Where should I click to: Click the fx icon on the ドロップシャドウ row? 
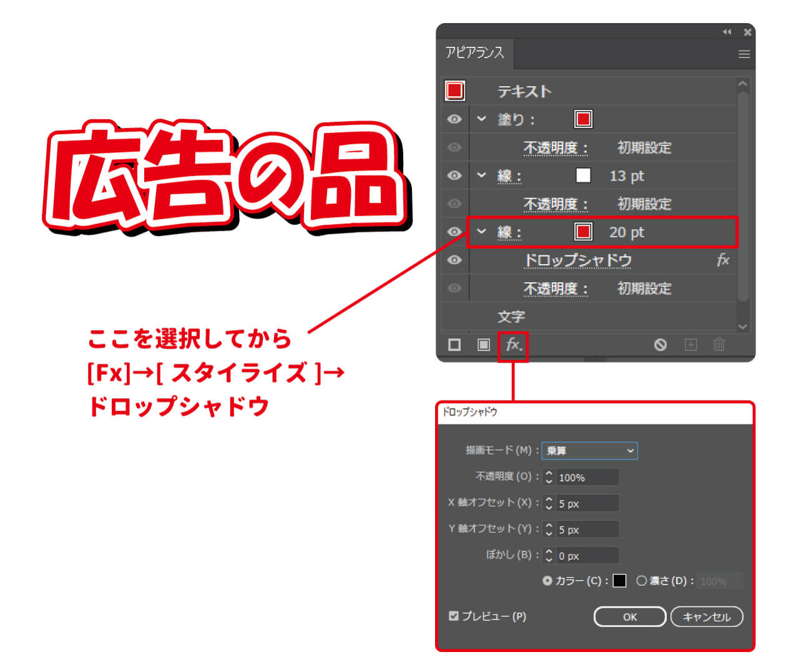723,260
